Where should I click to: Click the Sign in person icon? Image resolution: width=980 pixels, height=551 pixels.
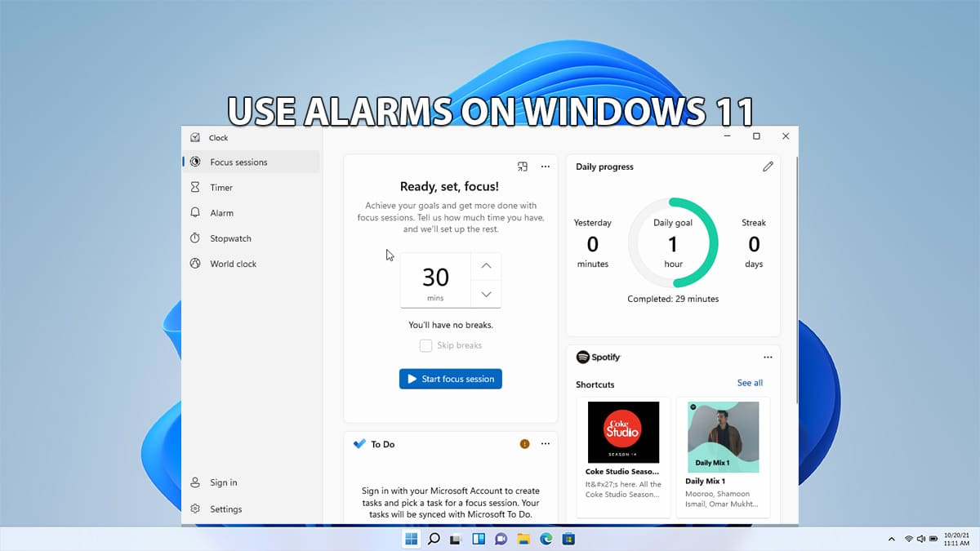coord(195,482)
